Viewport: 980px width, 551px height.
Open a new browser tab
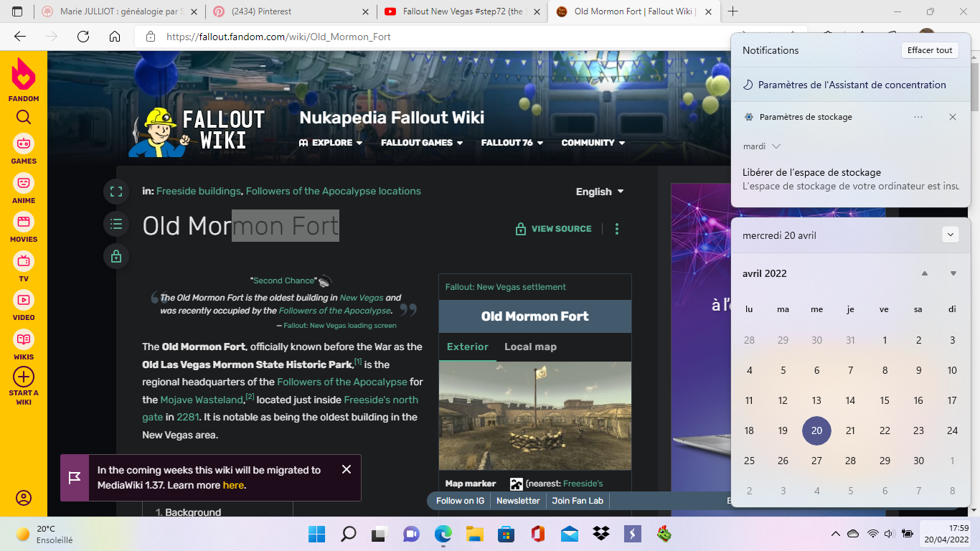coord(732,11)
